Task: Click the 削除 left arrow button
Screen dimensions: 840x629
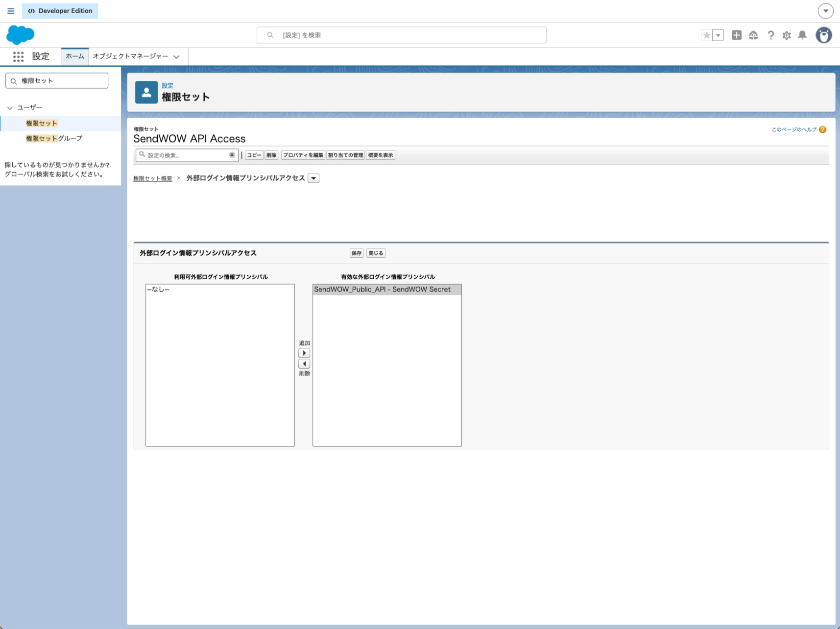Action: click(304, 364)
